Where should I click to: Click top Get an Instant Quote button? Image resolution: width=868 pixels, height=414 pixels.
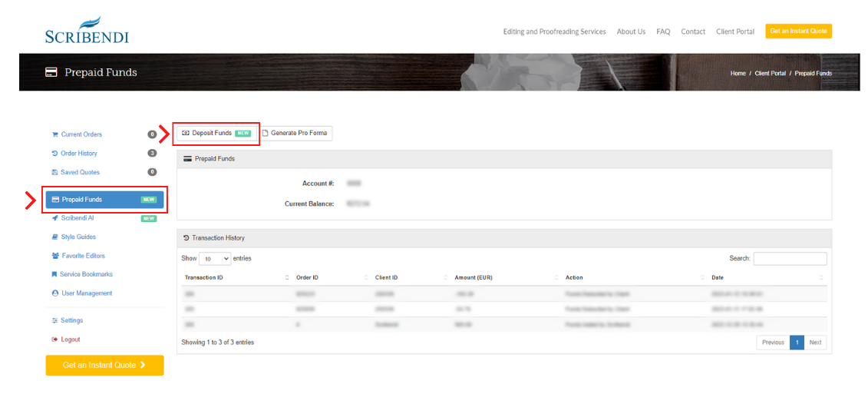(x=798, y=31)
